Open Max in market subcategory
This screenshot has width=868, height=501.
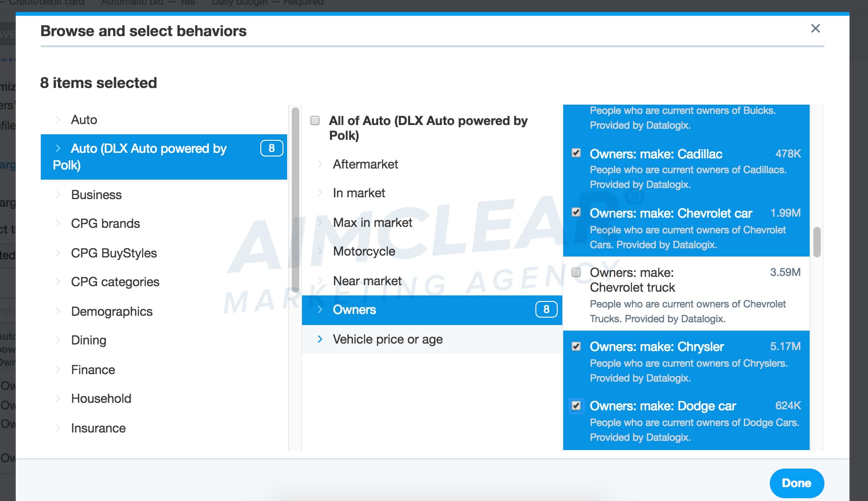372,223
